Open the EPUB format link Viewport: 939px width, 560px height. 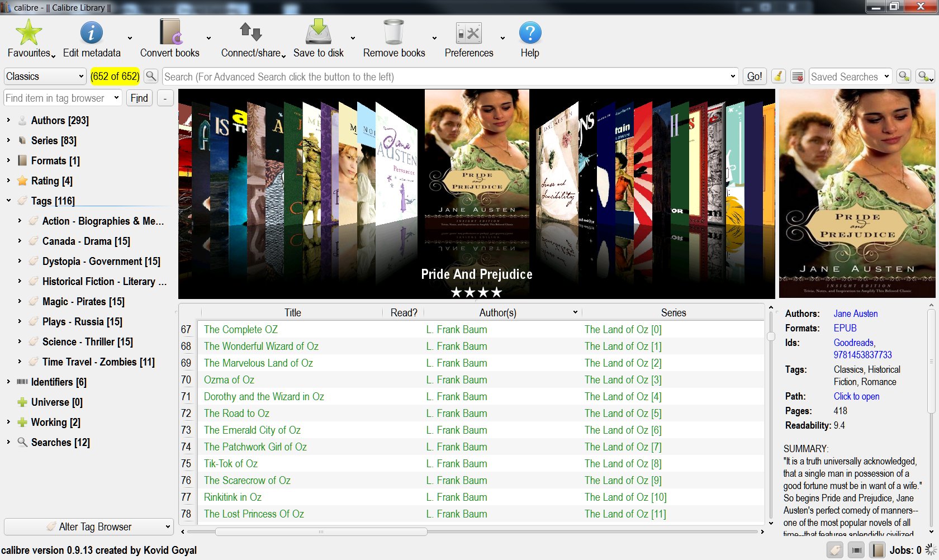coord(845,328)
